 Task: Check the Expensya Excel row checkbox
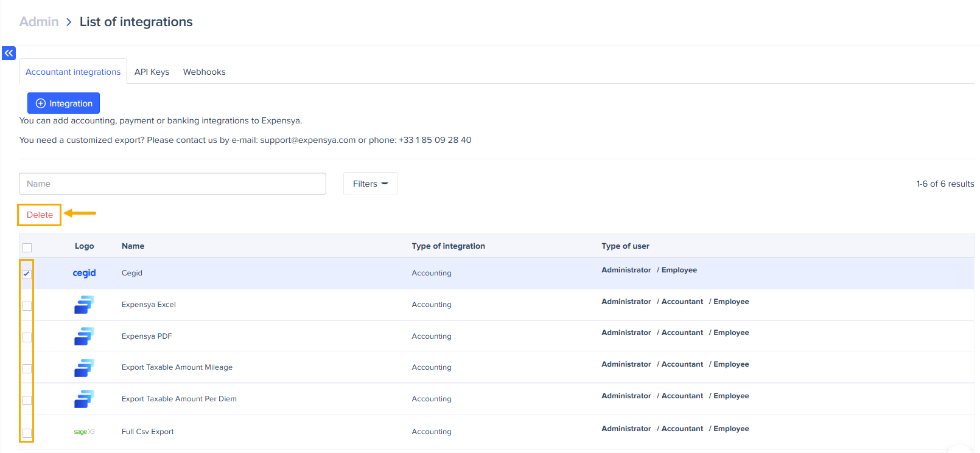pos(27,306)
